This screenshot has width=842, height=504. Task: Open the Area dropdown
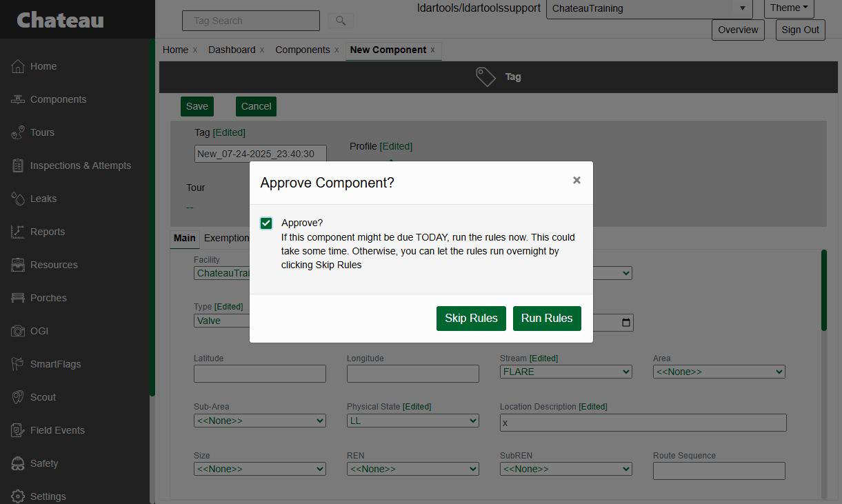coord(719,372)
